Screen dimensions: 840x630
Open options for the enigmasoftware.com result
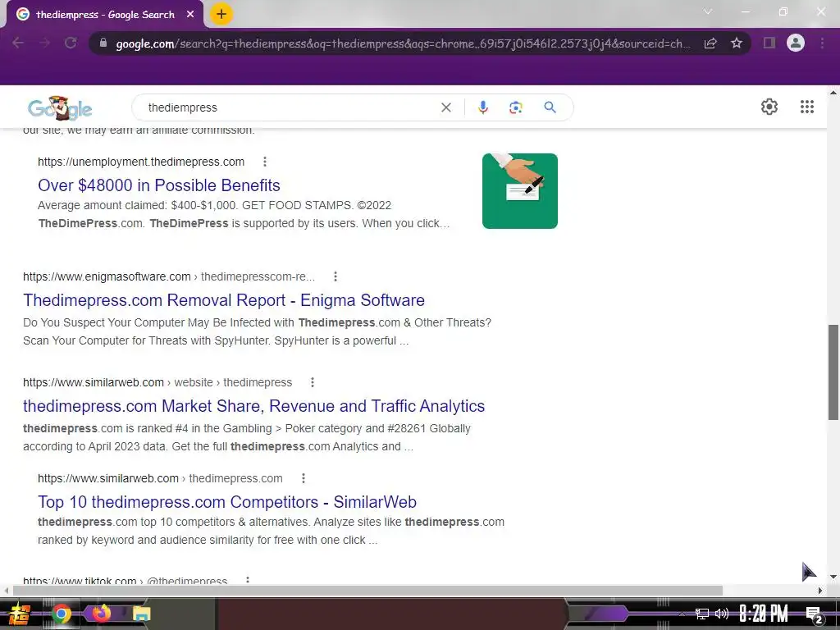[336, 276]
